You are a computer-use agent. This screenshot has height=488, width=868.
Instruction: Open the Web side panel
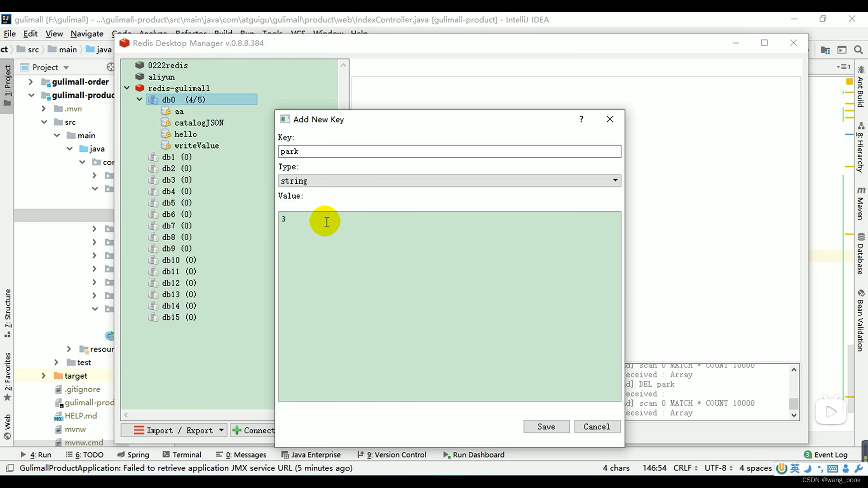coord(7,427)
